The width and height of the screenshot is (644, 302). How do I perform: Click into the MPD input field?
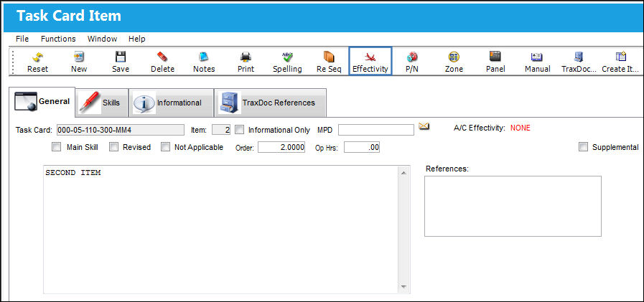pyautogui.click(x=376, y=130)
